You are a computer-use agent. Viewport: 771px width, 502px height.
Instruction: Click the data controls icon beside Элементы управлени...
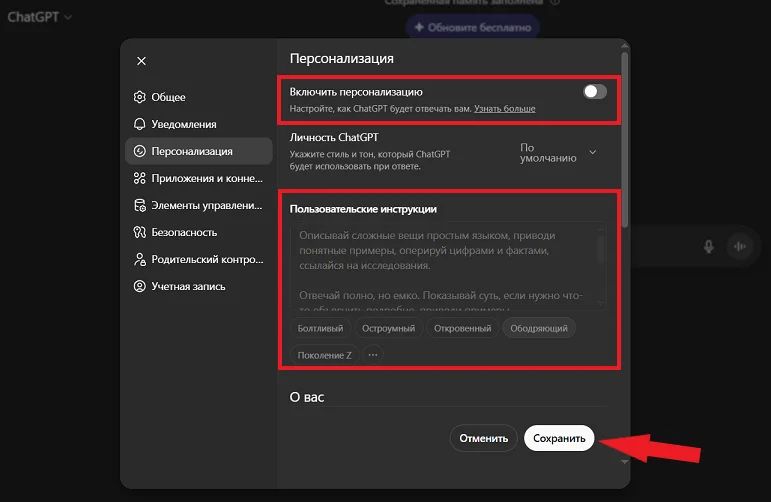140,205
